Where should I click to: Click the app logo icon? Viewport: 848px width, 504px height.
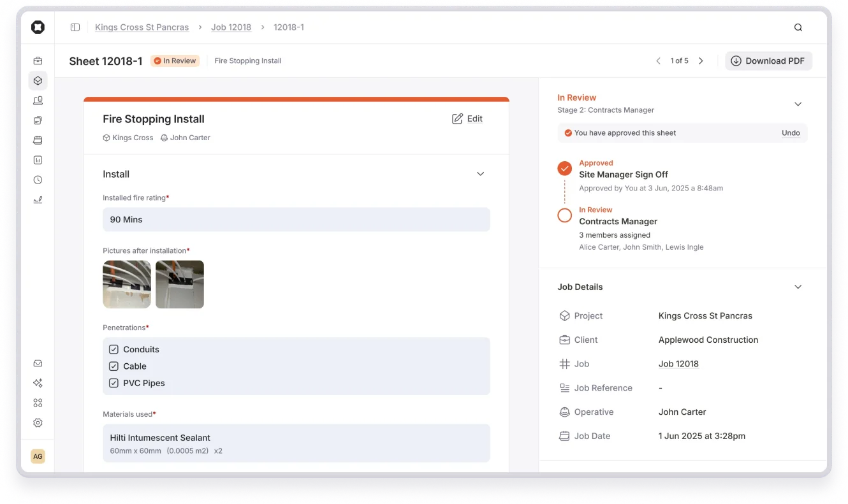pyautogui.click(x=38, y=27)
